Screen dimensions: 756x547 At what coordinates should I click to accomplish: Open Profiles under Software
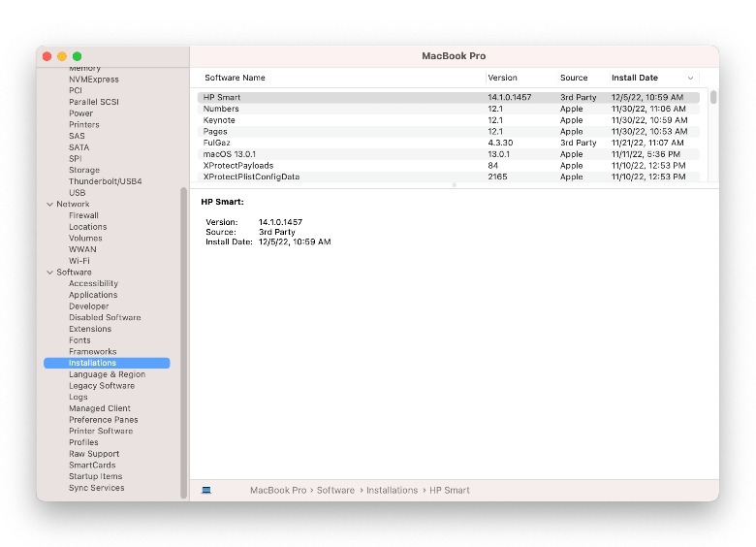83,442
